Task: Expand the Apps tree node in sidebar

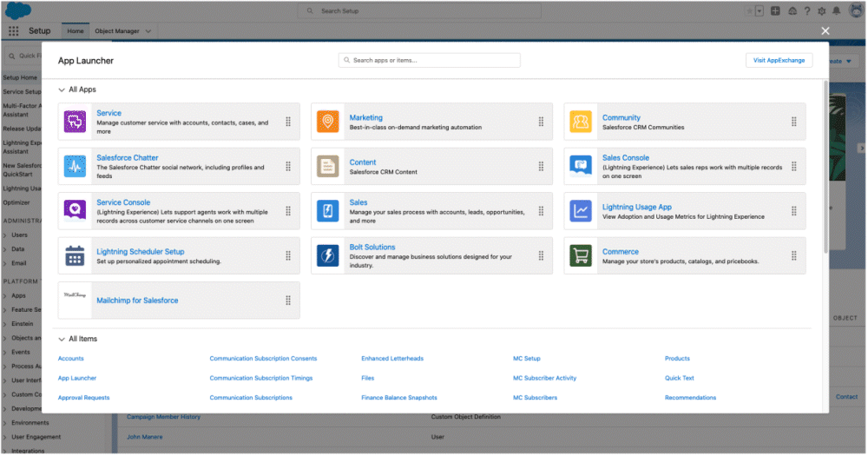Action: tap(5, 296)
